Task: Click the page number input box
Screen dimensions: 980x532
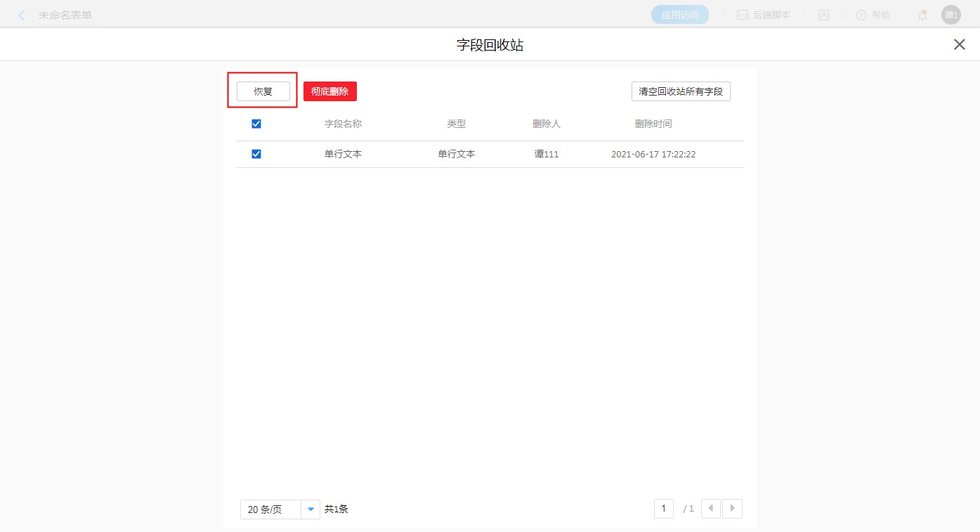Action: [663, 508]
